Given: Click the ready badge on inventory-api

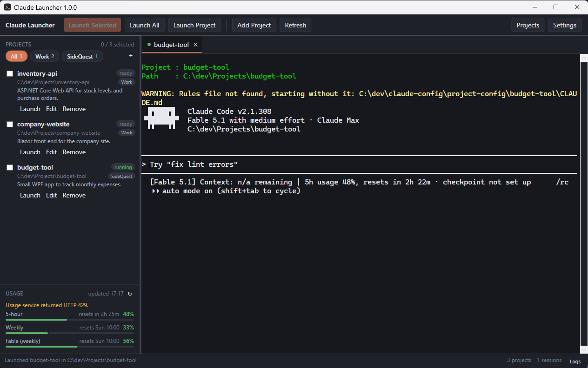Looking at the screenshot, I should (126, 73).
